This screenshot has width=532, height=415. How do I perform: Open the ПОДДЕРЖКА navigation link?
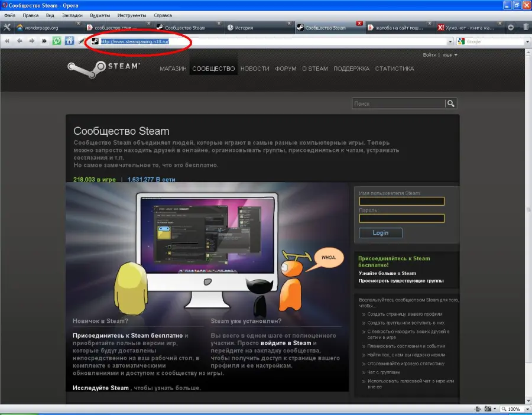351,69
